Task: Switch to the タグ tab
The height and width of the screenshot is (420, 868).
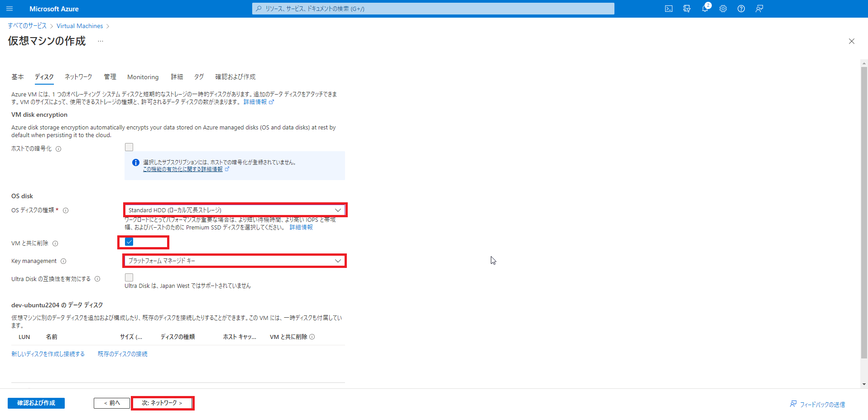Action: (x=199, y=77)
